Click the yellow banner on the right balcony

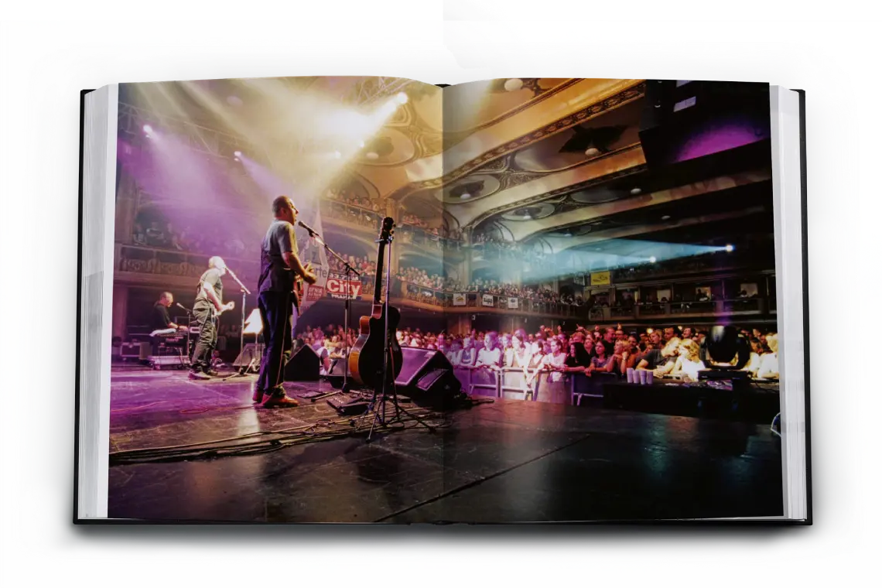click(600, 278)
